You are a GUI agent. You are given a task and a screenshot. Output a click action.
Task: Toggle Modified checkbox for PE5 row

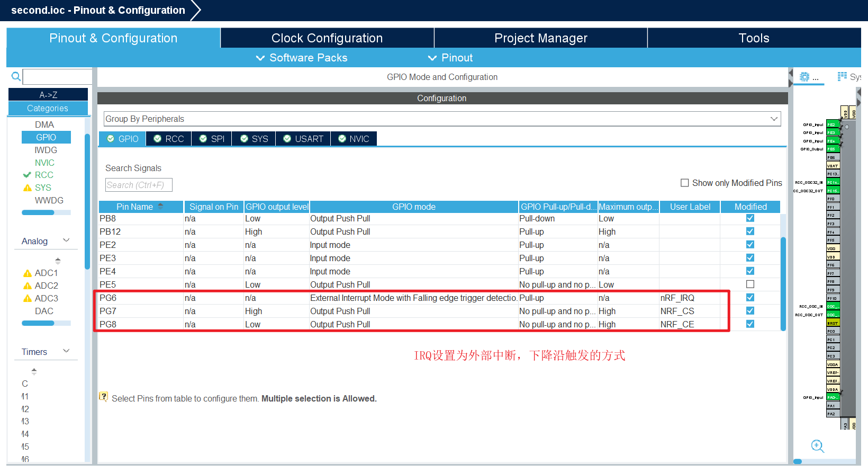coord(750,284)
